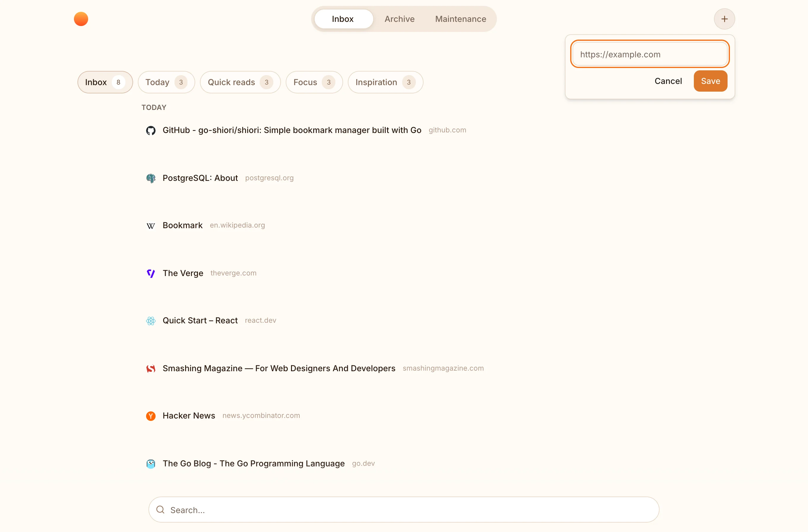Click the Inbox count badge 8
Screen dimensions: 808x532
[x=118, y=82]
